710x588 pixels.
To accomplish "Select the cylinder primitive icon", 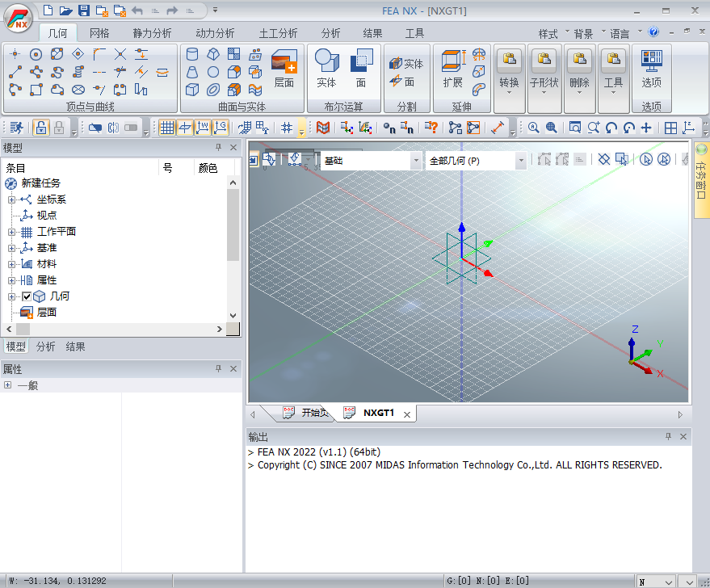I will [x=192, y=54].
